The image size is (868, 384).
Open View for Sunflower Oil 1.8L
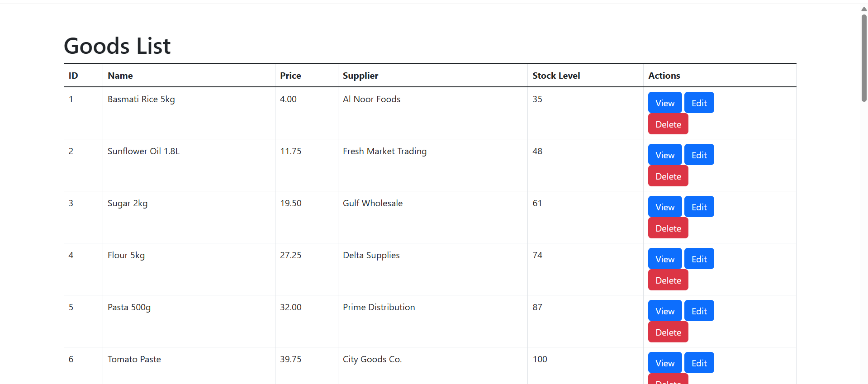pos(664,155)
